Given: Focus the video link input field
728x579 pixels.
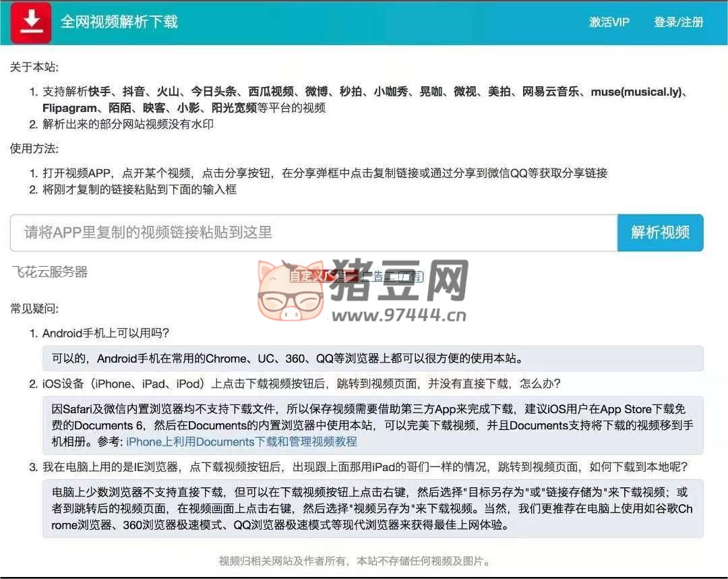Looking at the screenshot, I should [313, 233].
